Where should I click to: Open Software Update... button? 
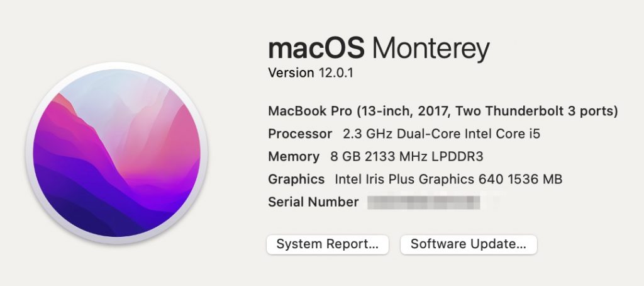468,244
